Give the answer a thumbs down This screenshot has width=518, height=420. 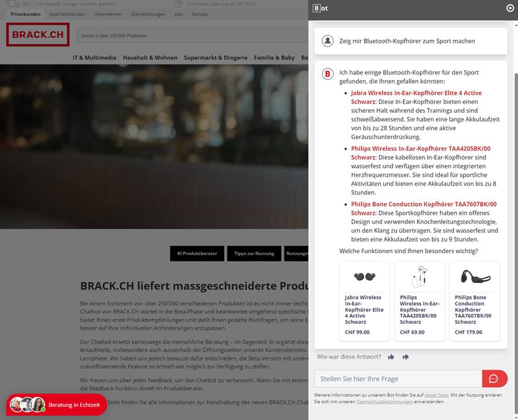tap(406, 357)
